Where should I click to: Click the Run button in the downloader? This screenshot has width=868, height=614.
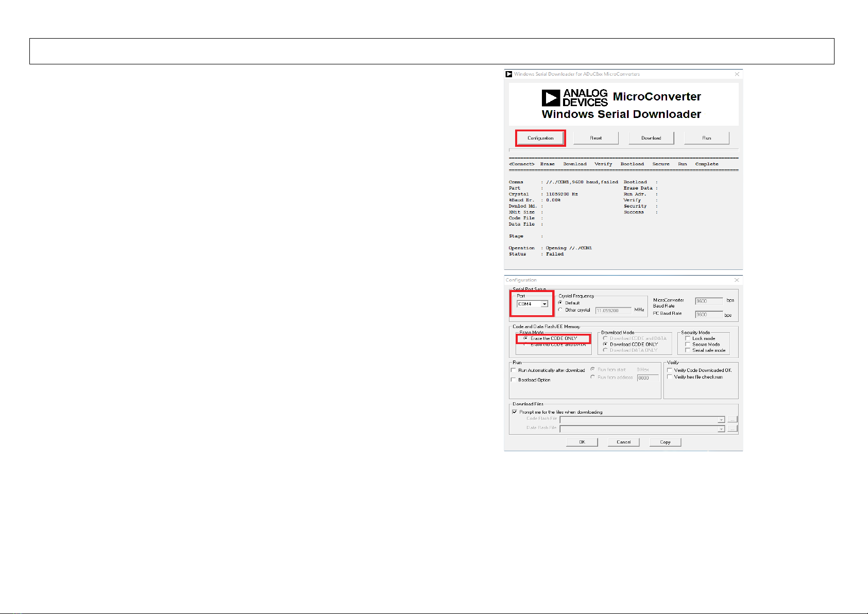(x=707, y=138)
